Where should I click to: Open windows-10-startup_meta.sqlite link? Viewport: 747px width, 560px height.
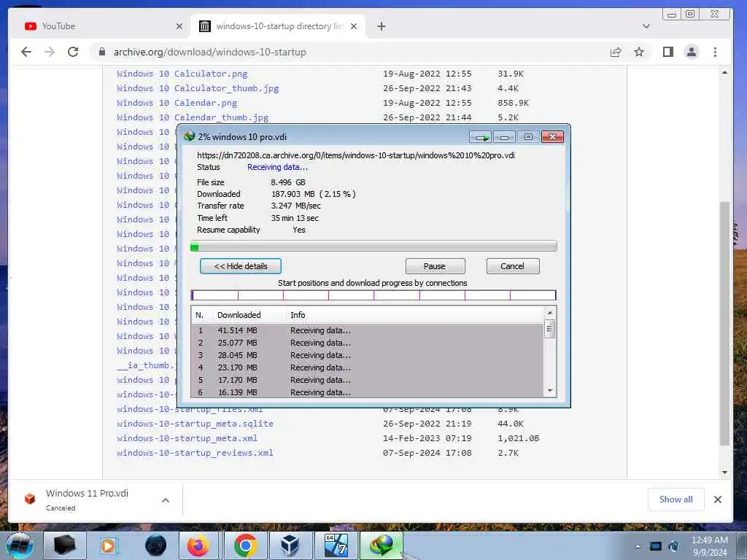[196, 424]
